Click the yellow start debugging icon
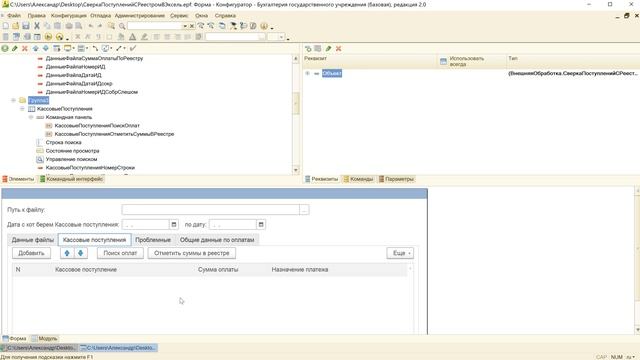Screen dimensions: 640x360 point(48,37)
